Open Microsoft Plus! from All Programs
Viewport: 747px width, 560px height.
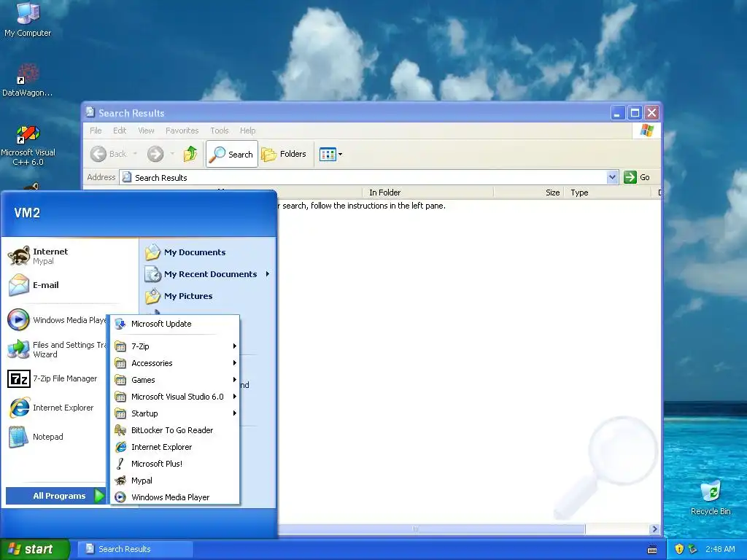click(x=175, y=463)
